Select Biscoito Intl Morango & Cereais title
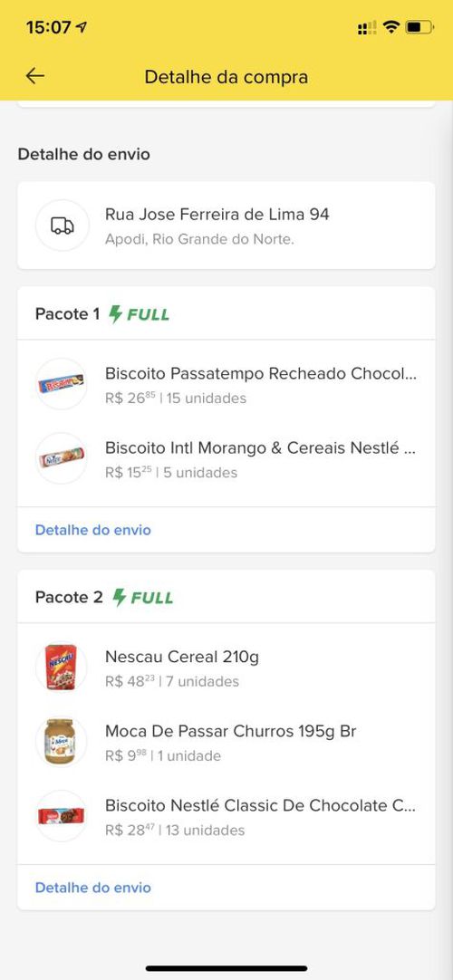This screenshot has width=453, height=980. tap(261, 448)
